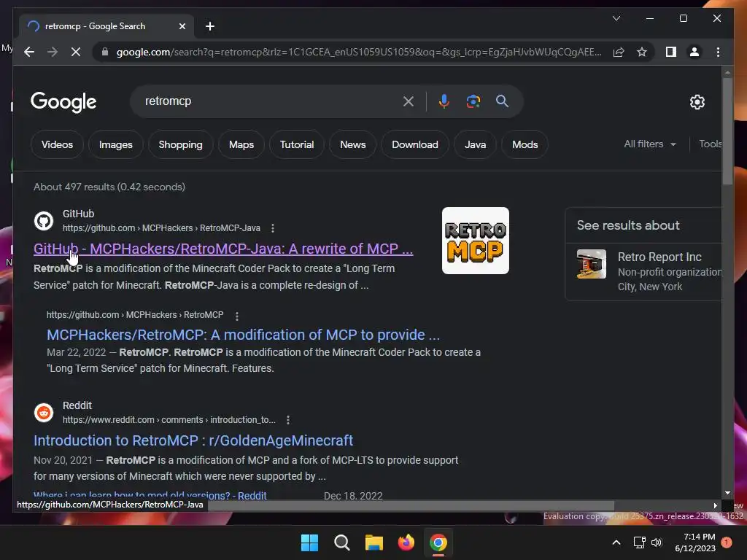Open options for RetroMCP-Java GitHub result
Screen dimensions: 747x560
point(273,228)
